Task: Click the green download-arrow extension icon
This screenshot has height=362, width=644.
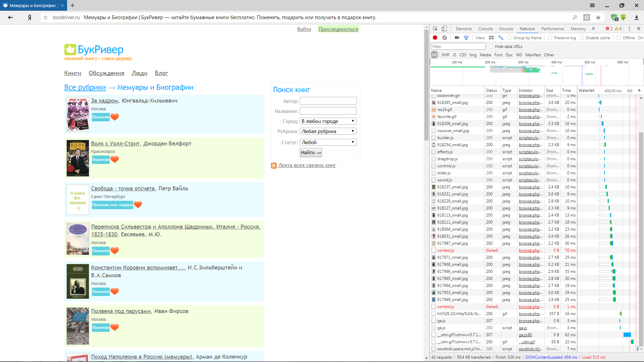Action: (x=623, y=17)
